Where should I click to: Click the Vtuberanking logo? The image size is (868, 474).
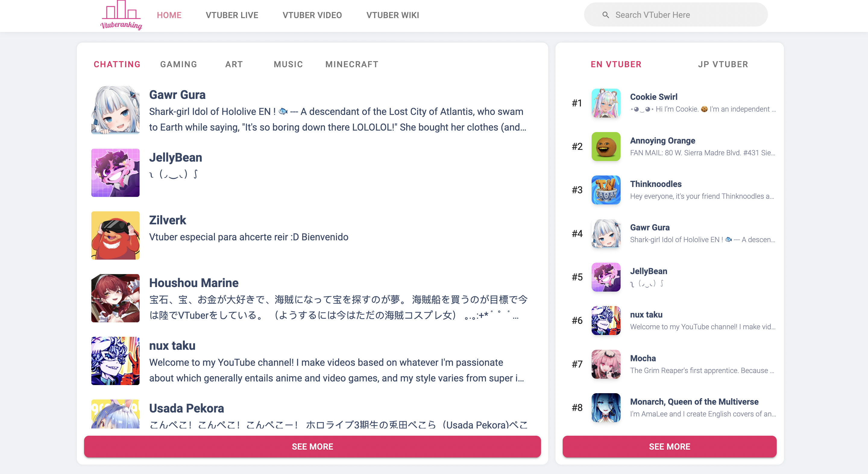[x=121, y=15]
